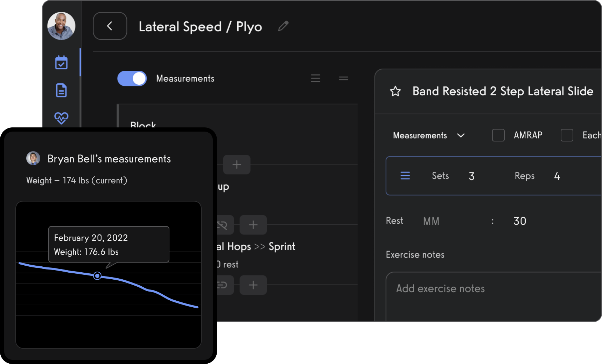602x364 pixels.
Task: Click the three-line list view icon
Action: [315, 78]
